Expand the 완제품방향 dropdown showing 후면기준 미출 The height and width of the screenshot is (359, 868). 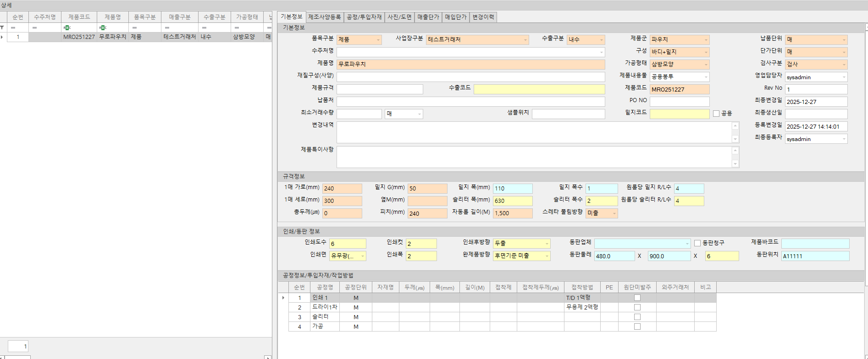(x=547, y=256)
